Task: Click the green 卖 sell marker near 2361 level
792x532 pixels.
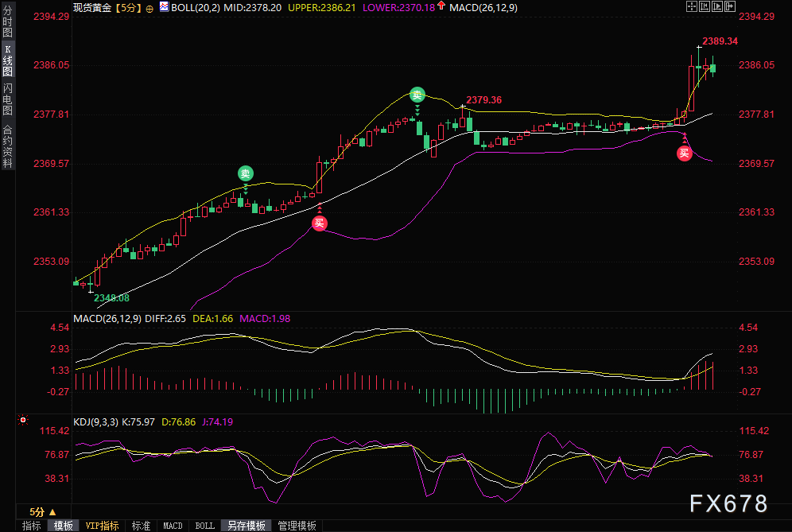Action: (246, 174)
